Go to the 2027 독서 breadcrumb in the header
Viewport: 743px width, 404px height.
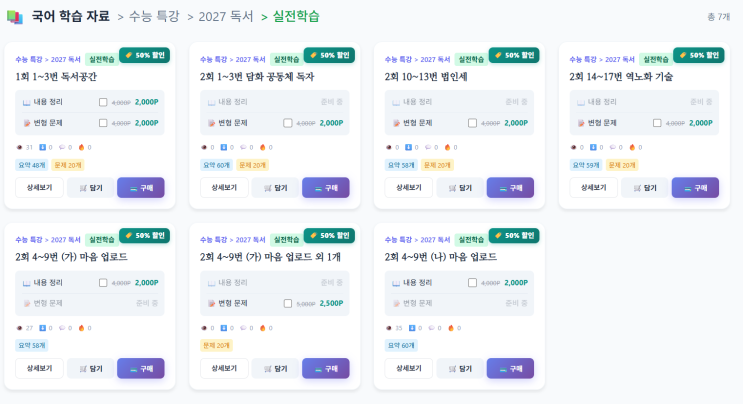(225, 16)
